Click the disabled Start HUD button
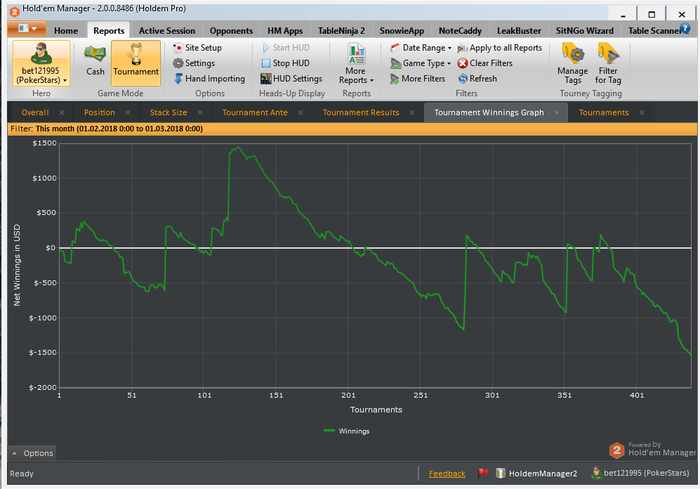Screen dimensions: 700x489 tap(286, 48)
